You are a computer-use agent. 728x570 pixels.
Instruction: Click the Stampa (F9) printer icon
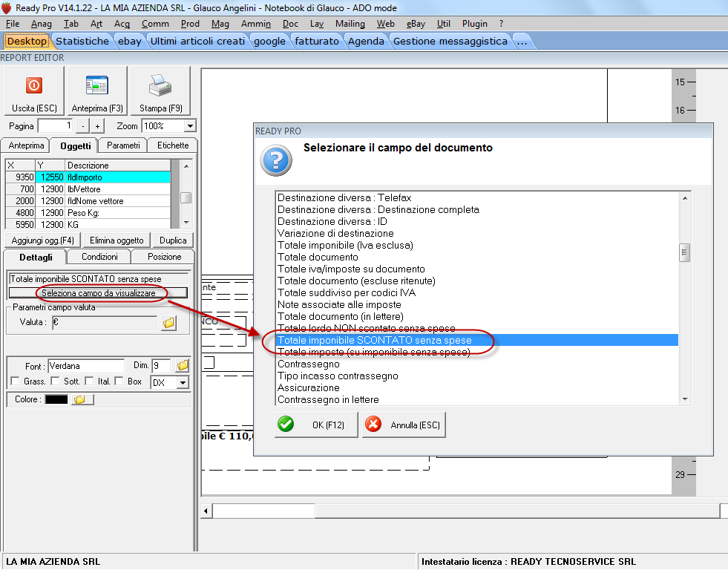coord(160,86)
